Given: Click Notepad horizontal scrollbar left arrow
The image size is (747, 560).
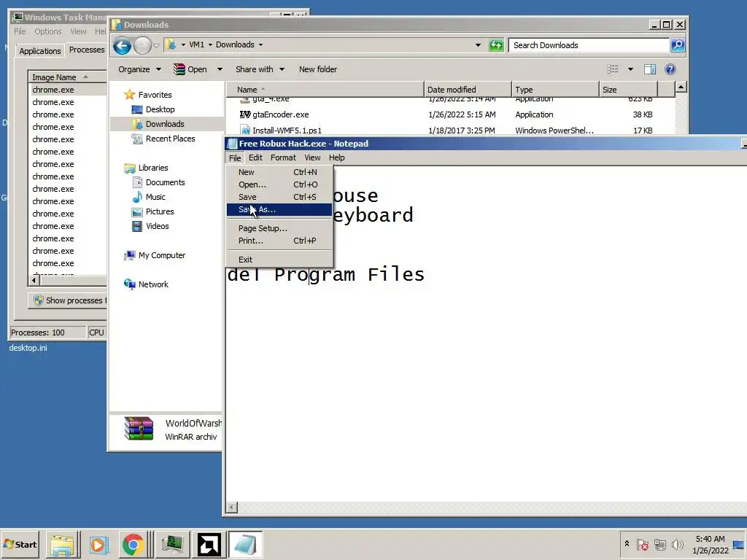Looking at the screenshot, I should 231,507.
